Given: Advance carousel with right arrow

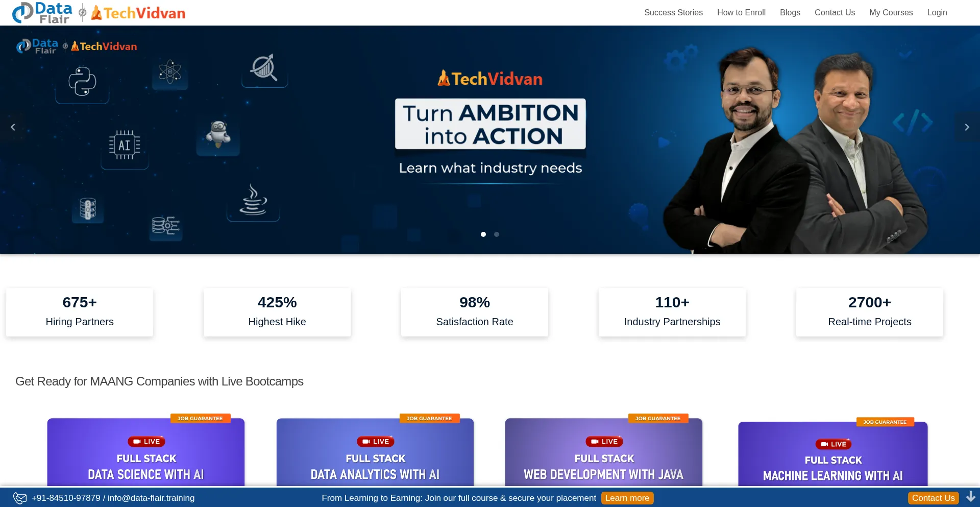Looking at the screenshot, I should point(967,127).
